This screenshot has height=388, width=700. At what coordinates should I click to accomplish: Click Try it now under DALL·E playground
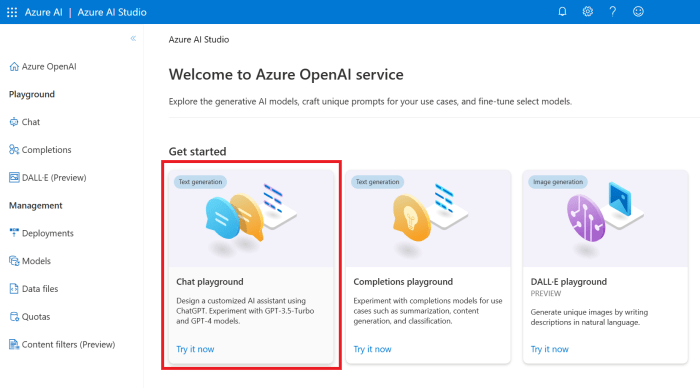550,349
